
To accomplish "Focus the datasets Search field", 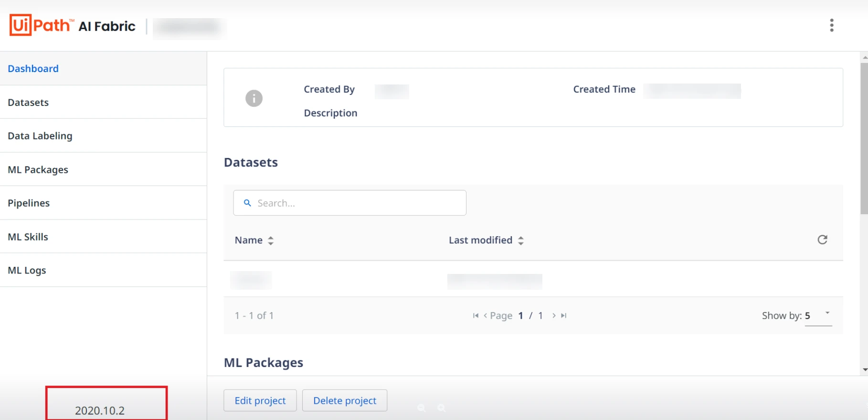I will [349, 203].
